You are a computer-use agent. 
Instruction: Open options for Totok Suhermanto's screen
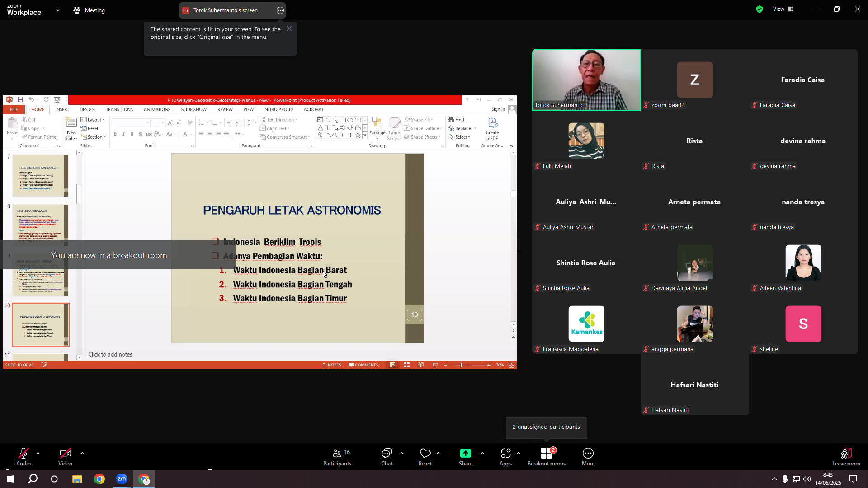280,10
